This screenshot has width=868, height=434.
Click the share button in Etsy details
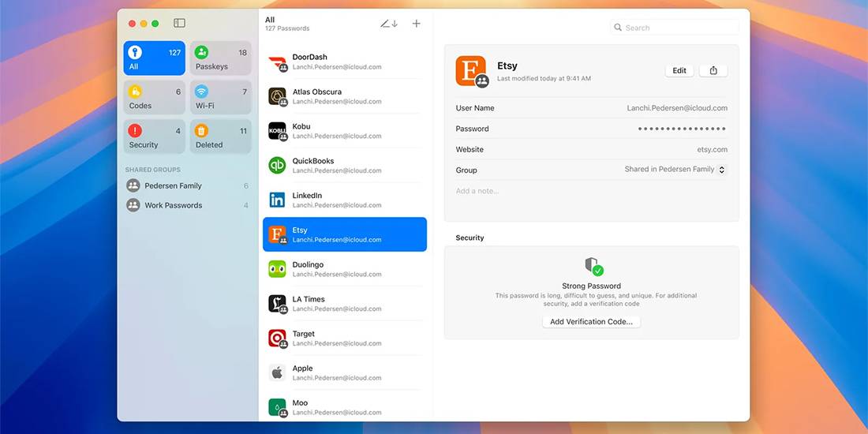[713, 70]
